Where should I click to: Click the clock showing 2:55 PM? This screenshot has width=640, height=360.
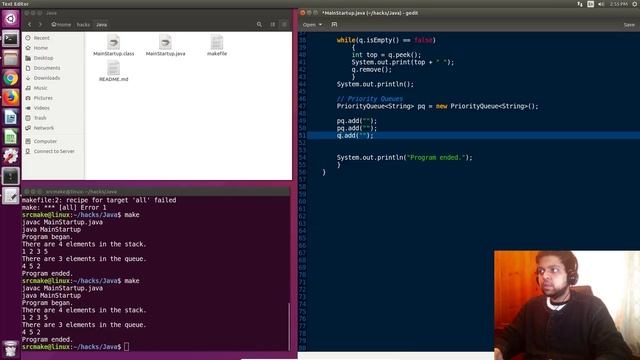pyautogui.click(x=618, y=4)
